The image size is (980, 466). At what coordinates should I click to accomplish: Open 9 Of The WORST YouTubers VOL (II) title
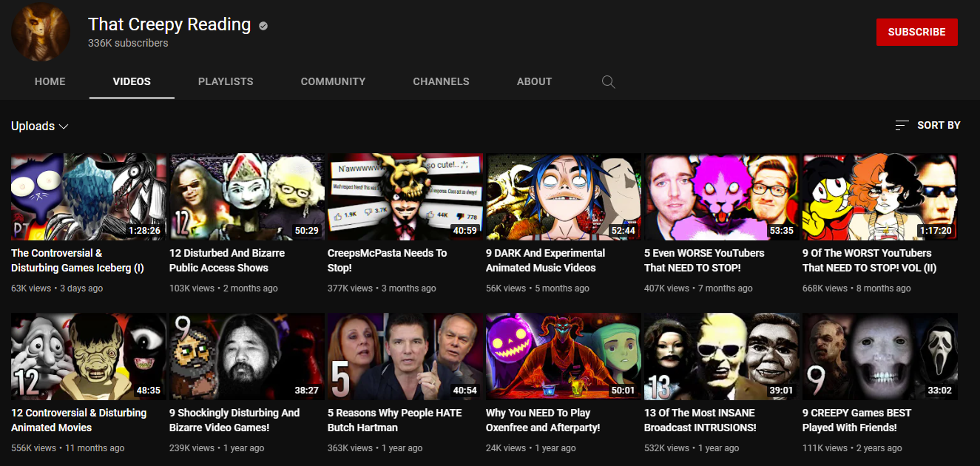(x=869, y=260)
